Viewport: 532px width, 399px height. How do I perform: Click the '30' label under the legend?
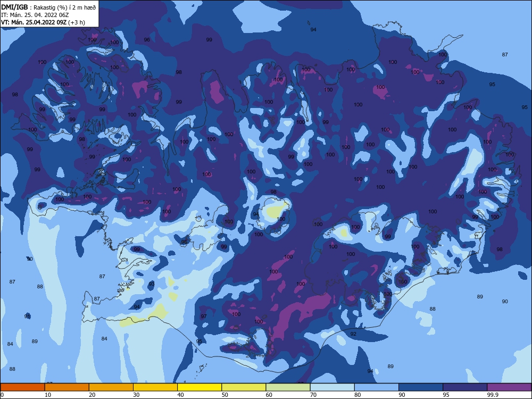point(136,395)
